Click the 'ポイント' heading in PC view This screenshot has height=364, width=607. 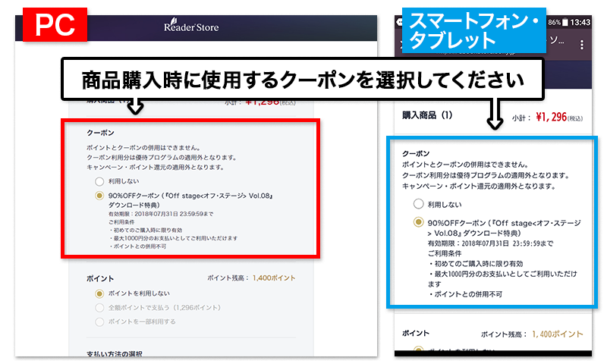pyautogui.click(x=100, y=278)
